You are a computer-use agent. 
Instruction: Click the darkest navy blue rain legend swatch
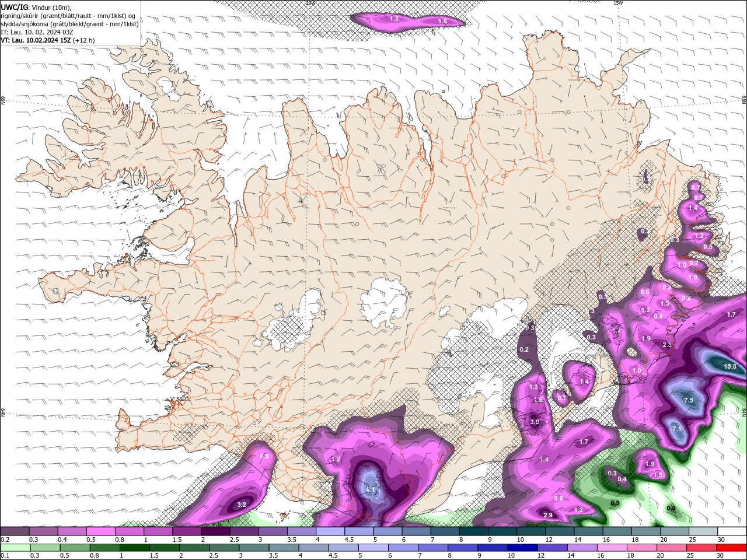(x=522, y=548)
